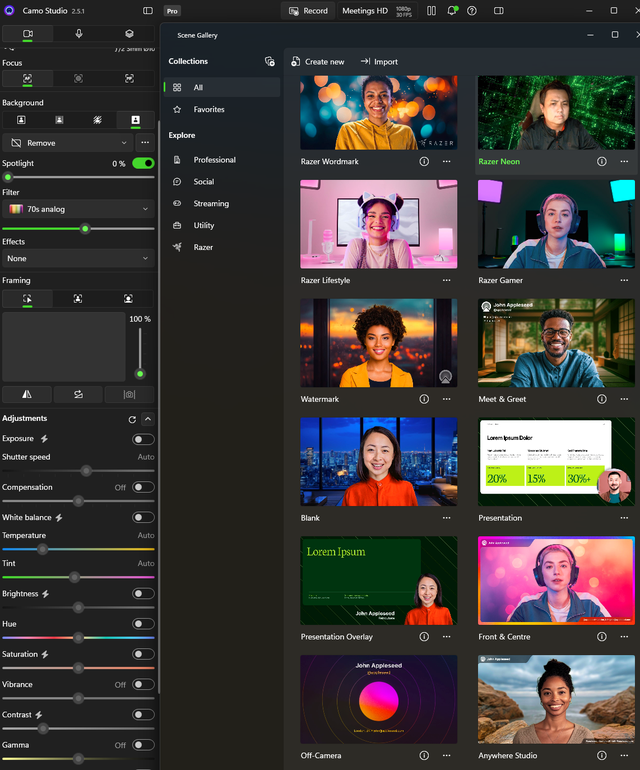Select the second Background mode icon

[59, 120]
